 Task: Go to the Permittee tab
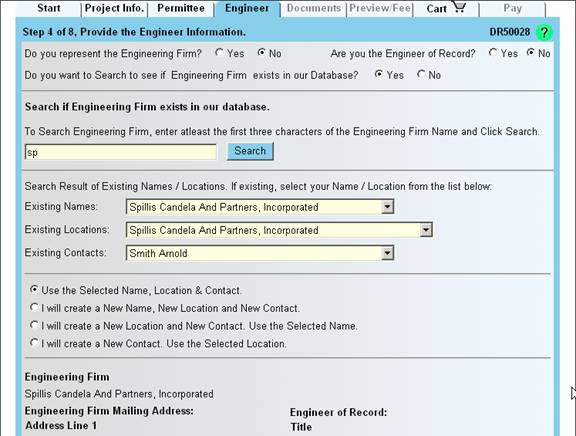[181, 8]
